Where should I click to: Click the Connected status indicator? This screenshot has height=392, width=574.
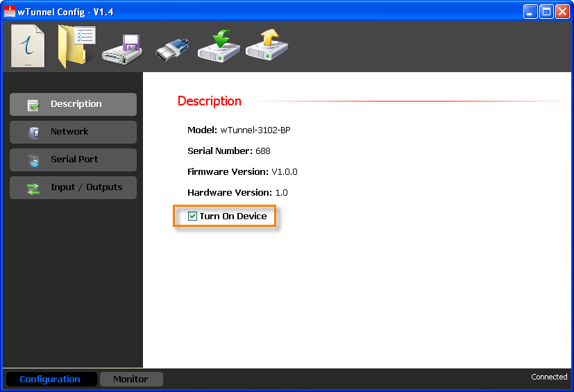tap(549, 377)
